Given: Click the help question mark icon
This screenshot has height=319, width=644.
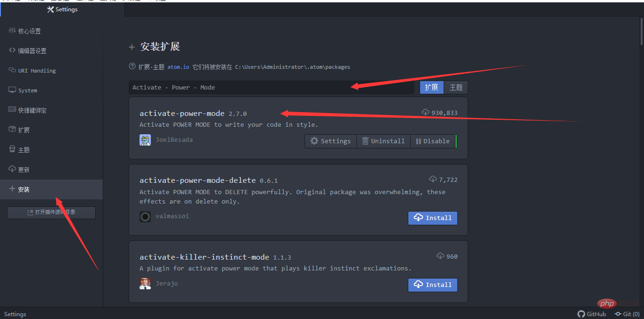Looking at the screenshot, I should [132, 66].
